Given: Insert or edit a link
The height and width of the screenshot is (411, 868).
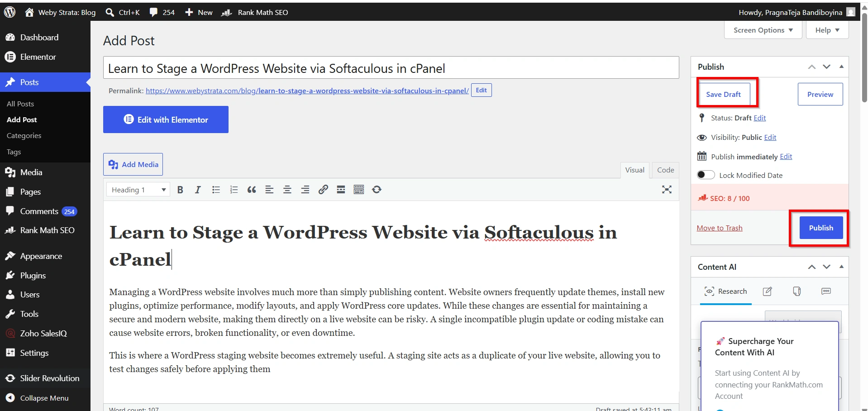Looking at the screenshot, I should (323, 190).
